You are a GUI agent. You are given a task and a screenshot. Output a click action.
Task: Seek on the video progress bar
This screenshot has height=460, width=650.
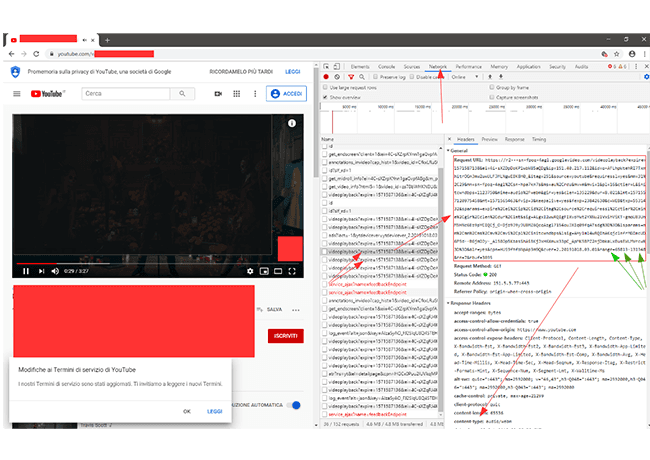[158, 263]
